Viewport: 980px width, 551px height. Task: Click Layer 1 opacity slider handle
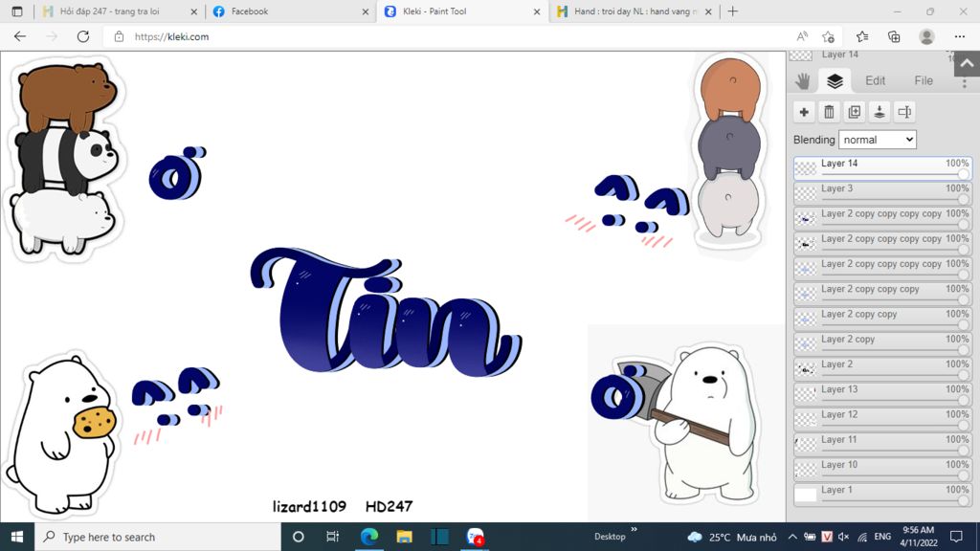click(x=964, y=501)
